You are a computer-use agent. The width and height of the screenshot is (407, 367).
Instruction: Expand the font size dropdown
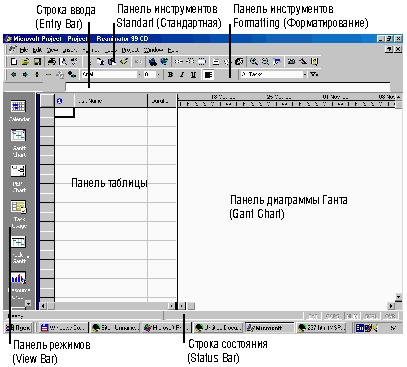pos(158,75)
